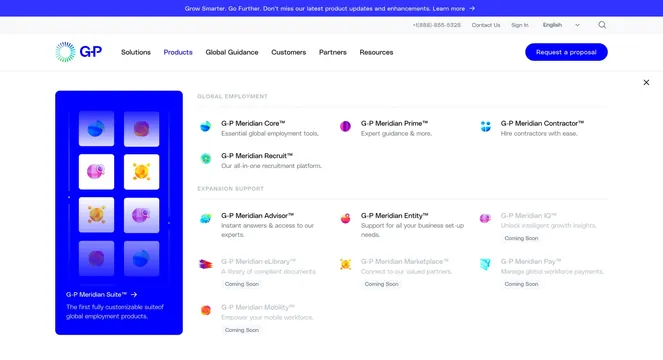The height and width of the screenshot is (360, 663).
Task: Click the purple G-P Meridian Prime icon
Action: 345,126
